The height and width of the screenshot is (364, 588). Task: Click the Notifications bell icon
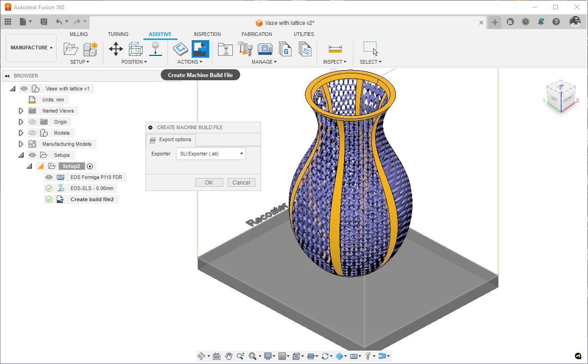coord(541,22)
